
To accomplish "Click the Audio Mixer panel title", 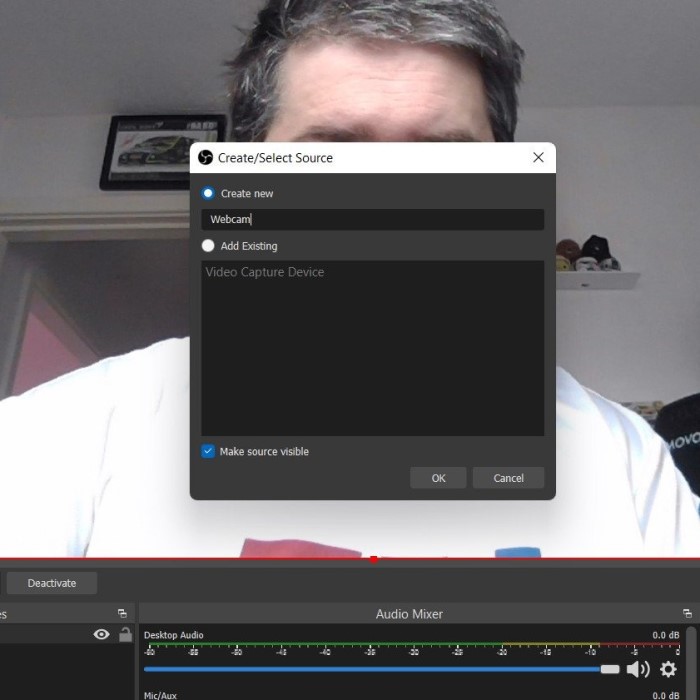I will pos(409,614).
